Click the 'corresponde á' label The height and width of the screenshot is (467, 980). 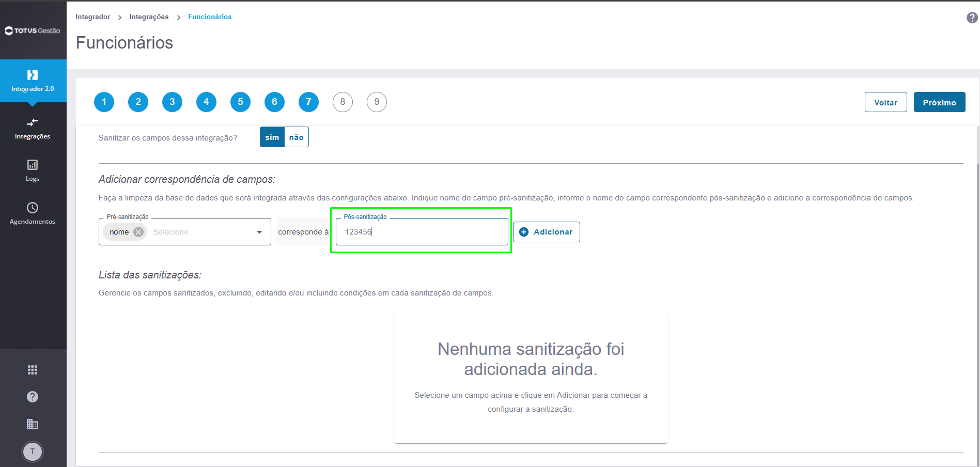click(x=303, y=232)
